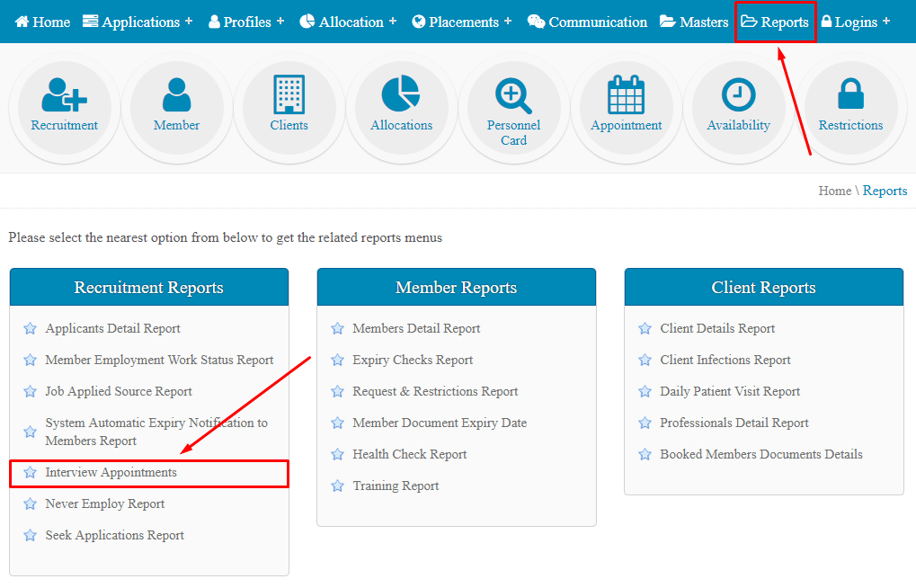Open System Automatic Expiry Notification to Members Report
916x588 pixels.
click(156, 432)
